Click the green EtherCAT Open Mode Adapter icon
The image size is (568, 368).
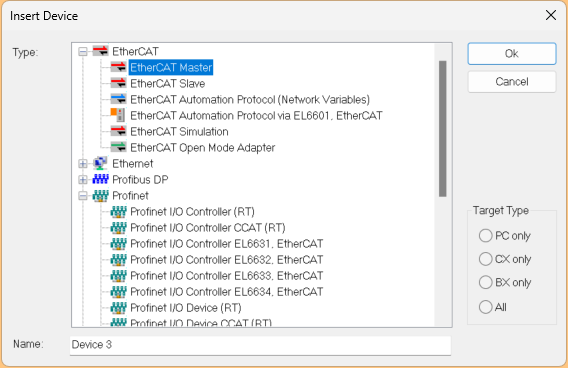(118, 147)
